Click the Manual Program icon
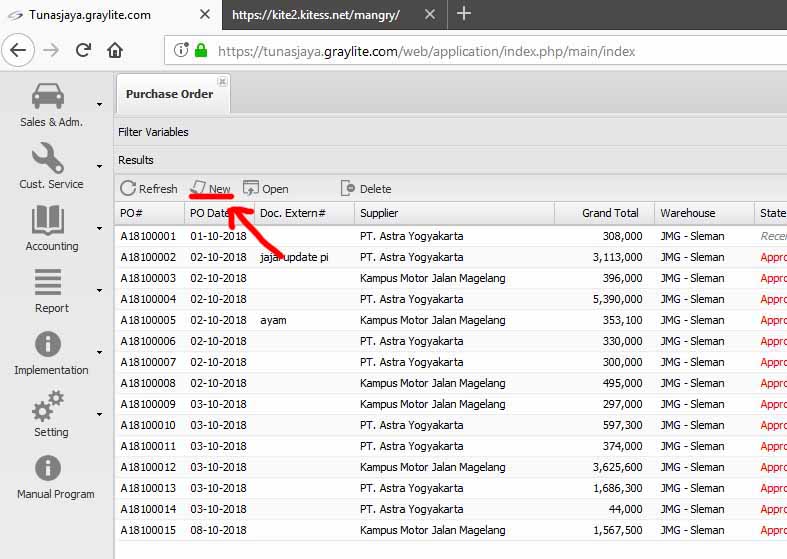This screenshot has width=787, height=559. [48, 468]
